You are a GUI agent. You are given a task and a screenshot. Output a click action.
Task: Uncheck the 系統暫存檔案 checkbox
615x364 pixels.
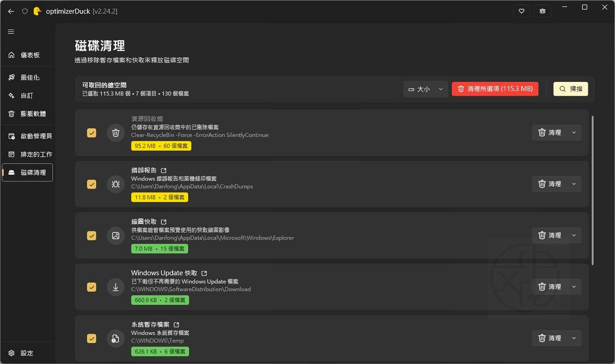91,338
